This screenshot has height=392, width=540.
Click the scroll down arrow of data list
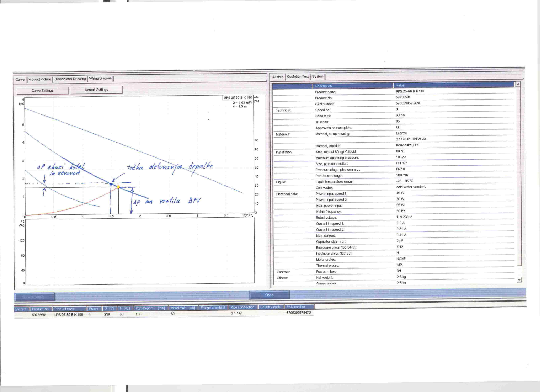(519, 280)
